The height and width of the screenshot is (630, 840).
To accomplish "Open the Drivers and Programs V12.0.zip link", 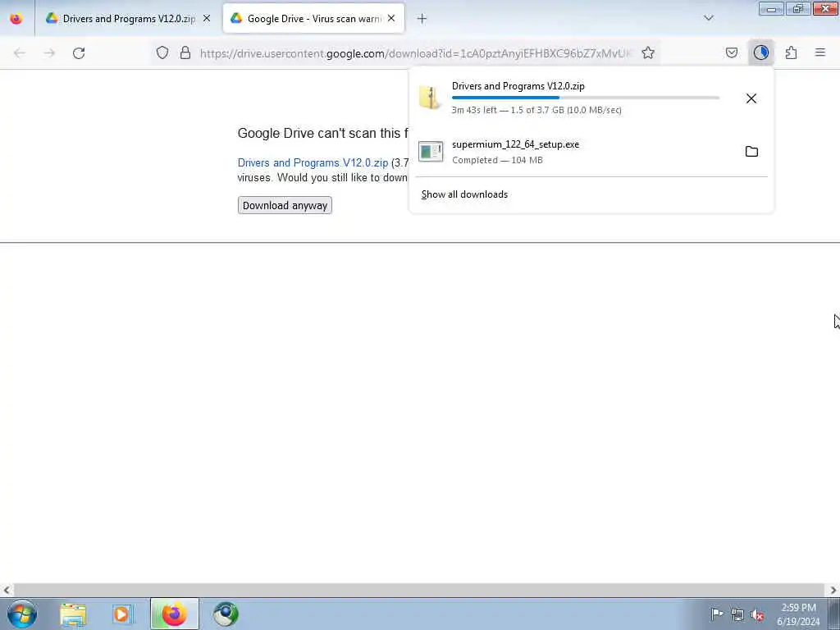I will tap(313, 163).
